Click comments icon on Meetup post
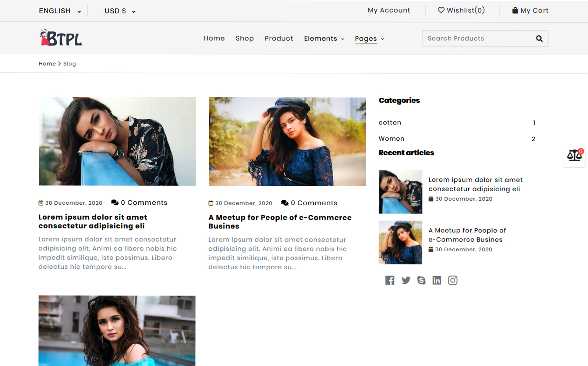Screen dimensions: 588x366 click(285, 203)
